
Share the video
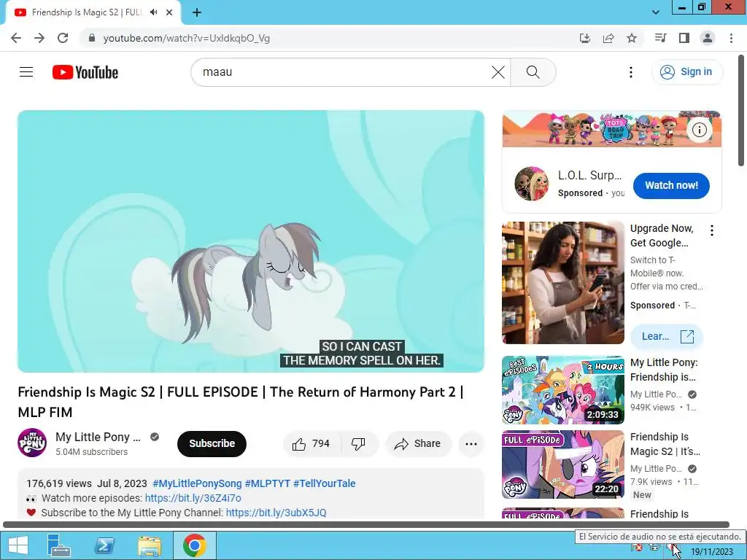tap(418, 444)
